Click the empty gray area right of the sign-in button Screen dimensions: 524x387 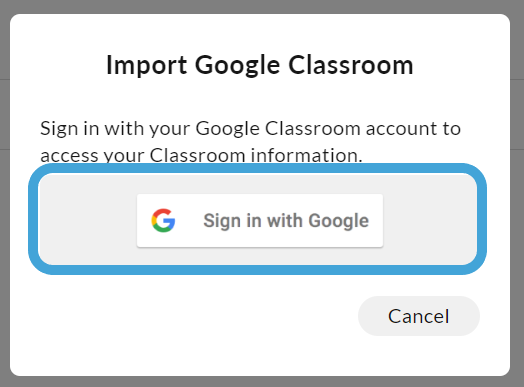pos(429,219)
